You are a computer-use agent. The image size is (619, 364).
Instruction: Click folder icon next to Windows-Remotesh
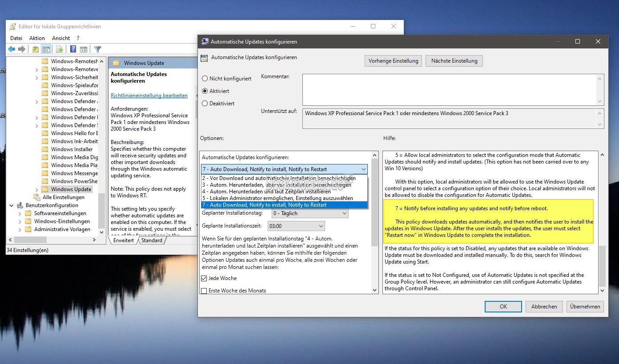(45, 61)
